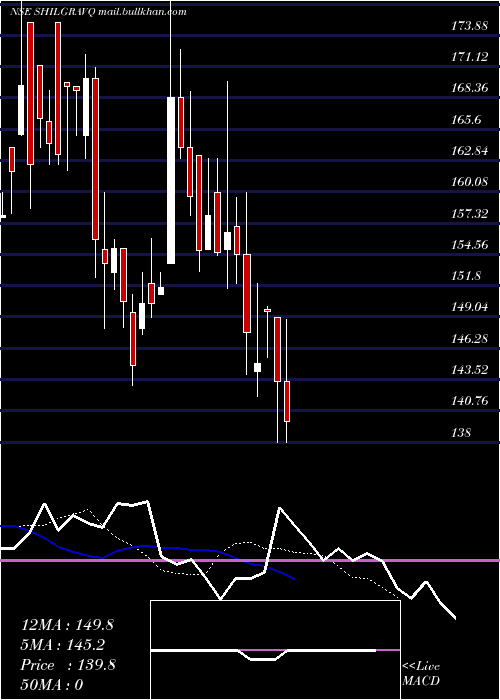Click the 'NSE SHILGRAVQ mail.bullkhan.com' chart title
This screenshot has height=700, width=500.
(x=97, y=12)
